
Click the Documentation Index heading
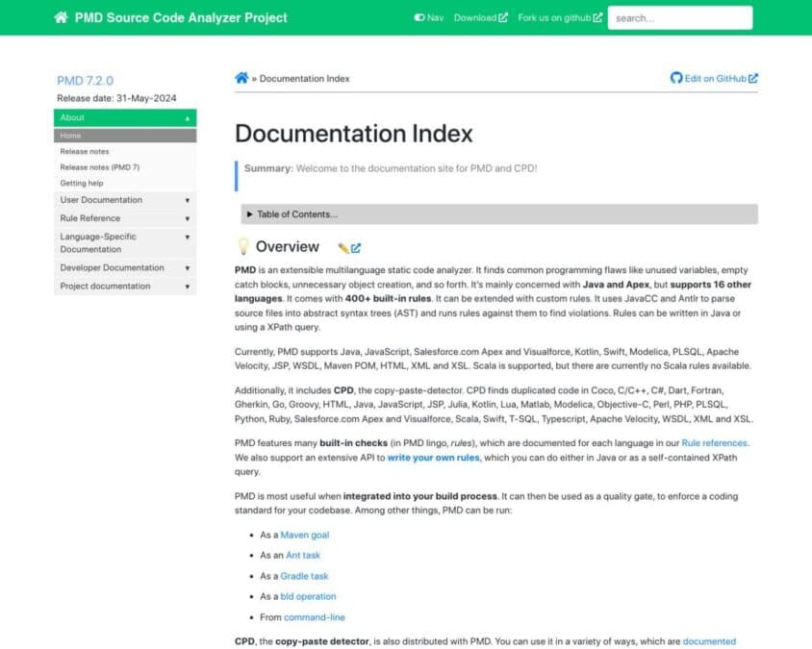click(354, 134)
